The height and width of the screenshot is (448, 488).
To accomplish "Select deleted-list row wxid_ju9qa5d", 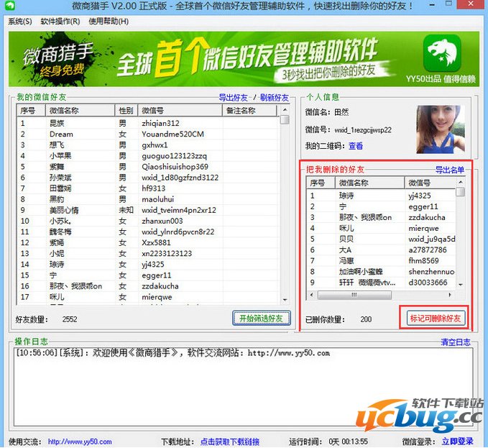I will [x=381, y=239].
